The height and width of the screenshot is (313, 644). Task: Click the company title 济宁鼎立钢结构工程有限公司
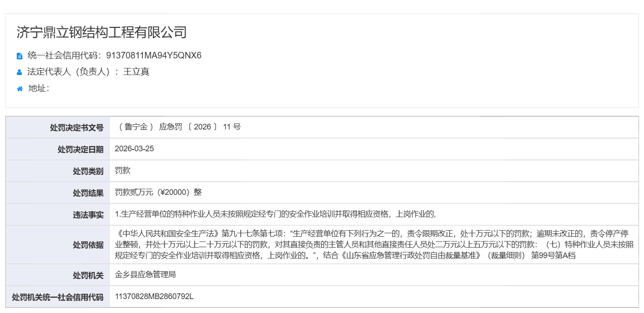(102, 32)
